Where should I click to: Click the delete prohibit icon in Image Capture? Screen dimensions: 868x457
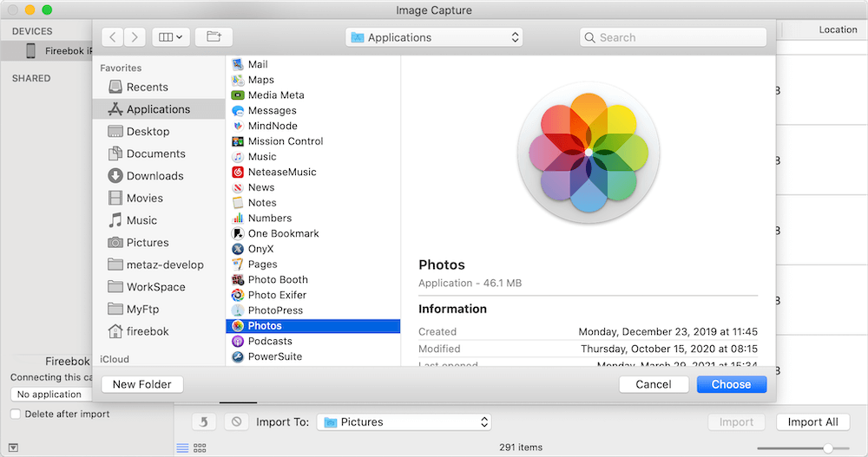tap(236, 421)
